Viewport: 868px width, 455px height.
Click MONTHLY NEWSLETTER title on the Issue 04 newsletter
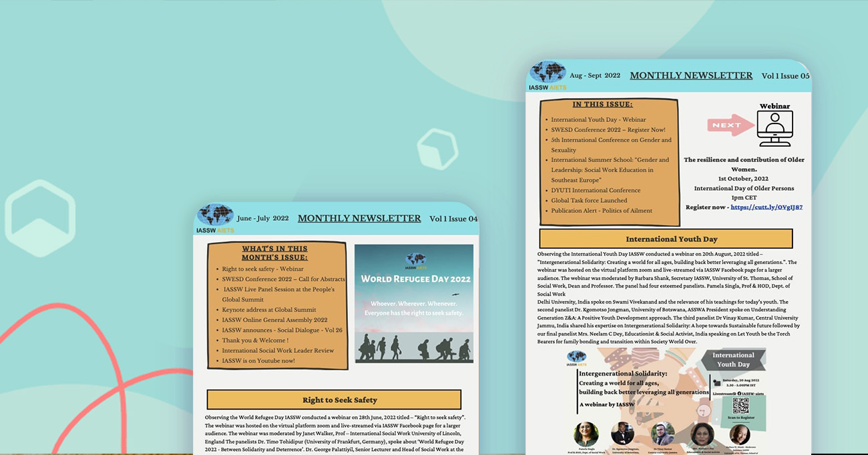(x=359, y=218)
